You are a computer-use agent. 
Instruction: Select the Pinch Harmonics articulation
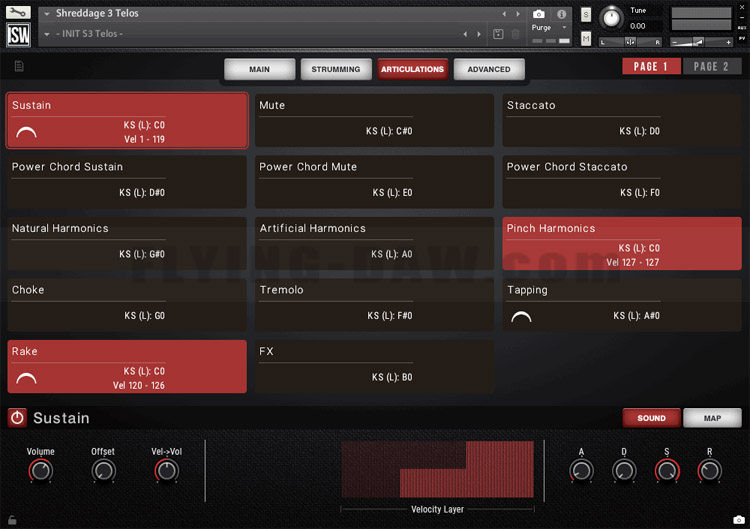pyautogui.click(x=622, y=243)
